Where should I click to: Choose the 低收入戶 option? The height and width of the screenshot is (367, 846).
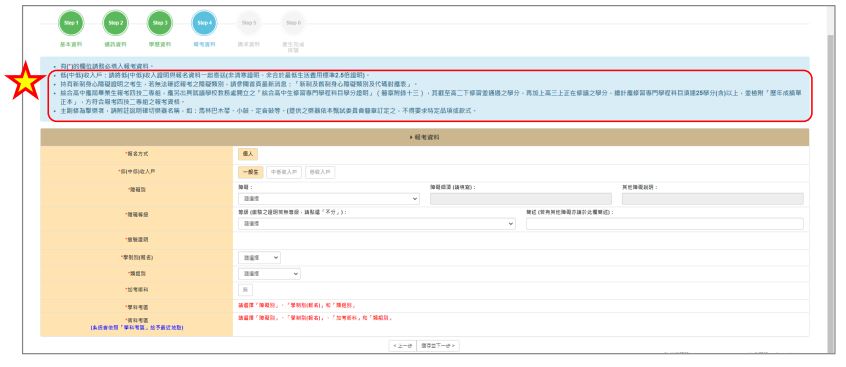click(x=320, y=172)
